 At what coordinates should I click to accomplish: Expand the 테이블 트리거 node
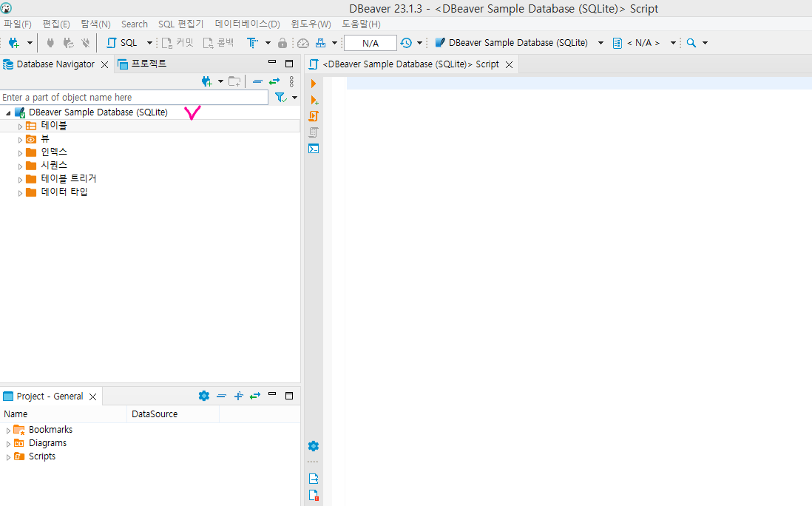20,180
